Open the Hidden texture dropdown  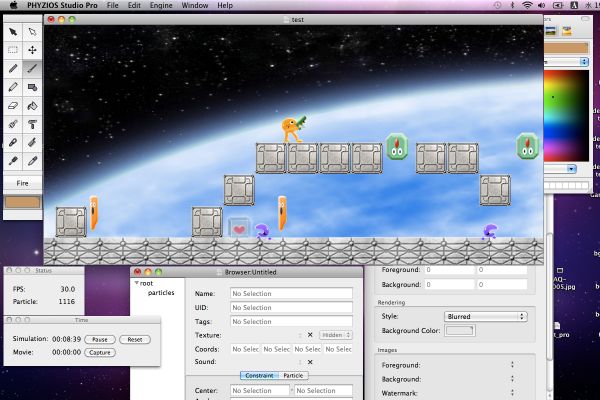(x=335, y=335)
